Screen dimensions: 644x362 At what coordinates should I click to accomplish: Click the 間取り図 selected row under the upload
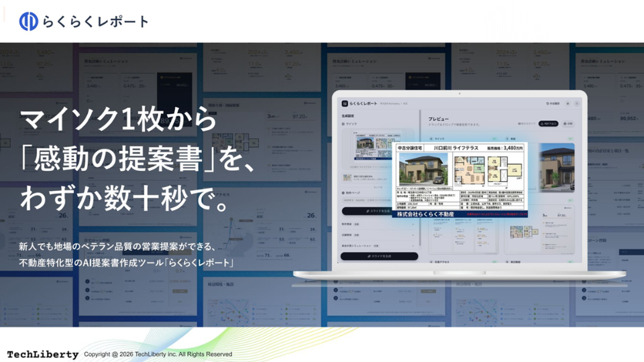coord(366,178)
